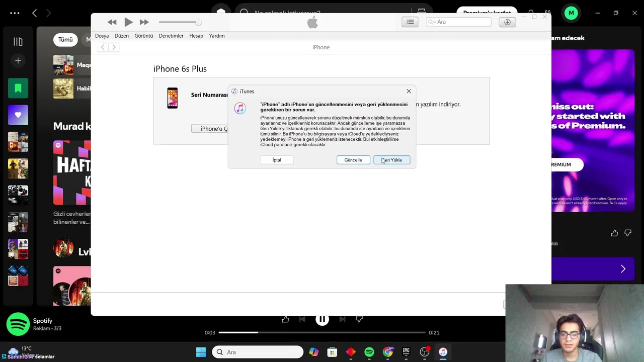The height and width of the screenshot is (362, 644).
Task: Open Spotify from the taskbar
Action: pyautogui.click(x=369, y=352)
